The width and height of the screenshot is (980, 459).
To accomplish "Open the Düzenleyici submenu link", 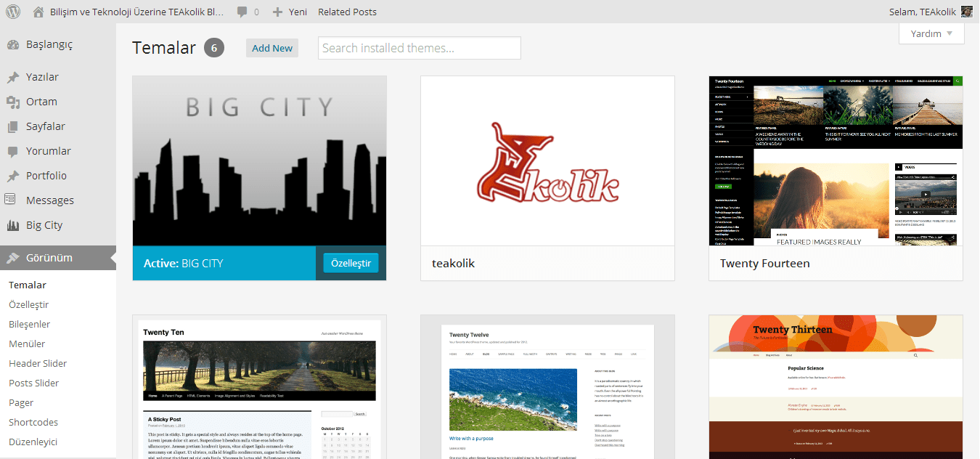I will (x=33, y=442).
